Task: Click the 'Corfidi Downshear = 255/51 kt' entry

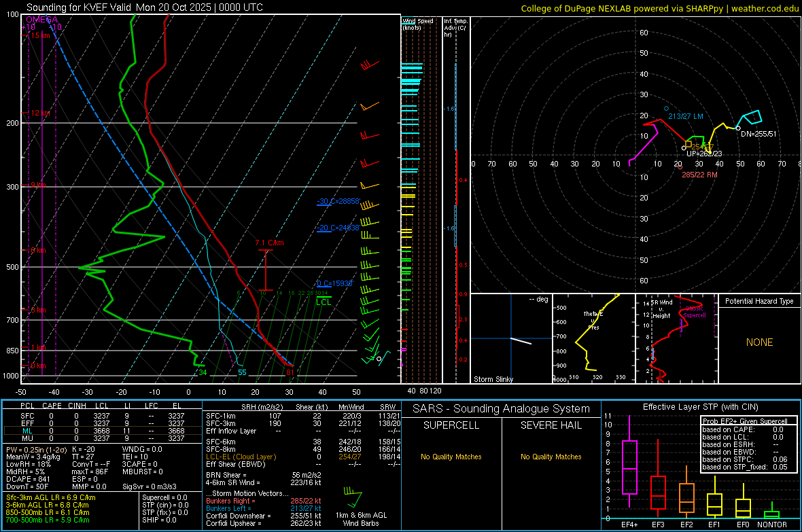Action: (264, 516)
